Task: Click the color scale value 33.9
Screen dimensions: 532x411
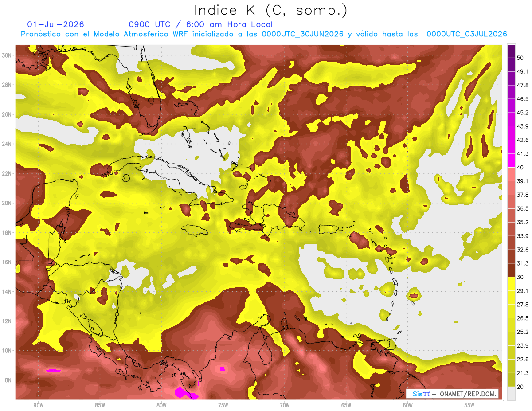Action: click(x=523, y=236)
